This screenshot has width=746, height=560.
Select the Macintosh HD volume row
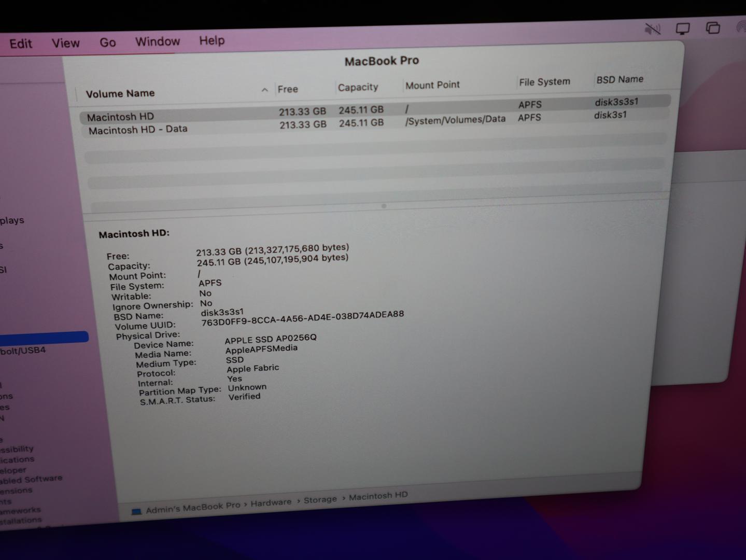pyautogui.click(x=375, y=108)
